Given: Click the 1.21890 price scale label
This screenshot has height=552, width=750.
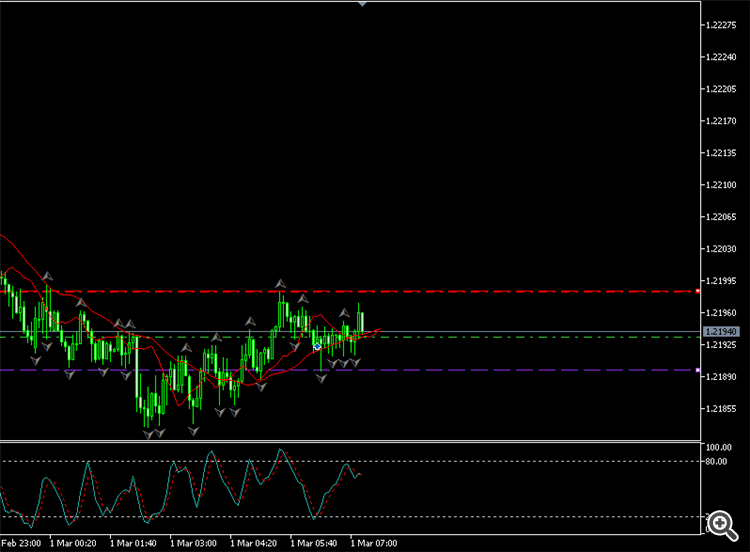Looking at the screenshot, I should [721, 377].
